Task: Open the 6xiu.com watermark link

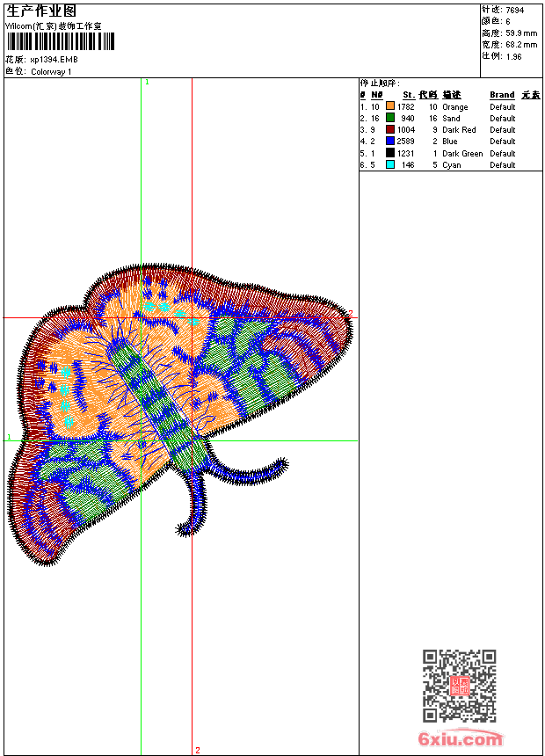Action: (460, 739)
